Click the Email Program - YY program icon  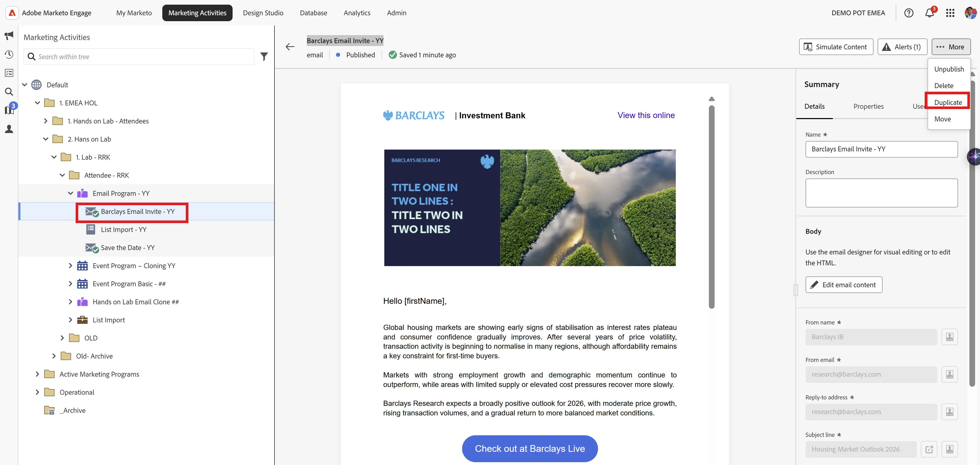82,193
